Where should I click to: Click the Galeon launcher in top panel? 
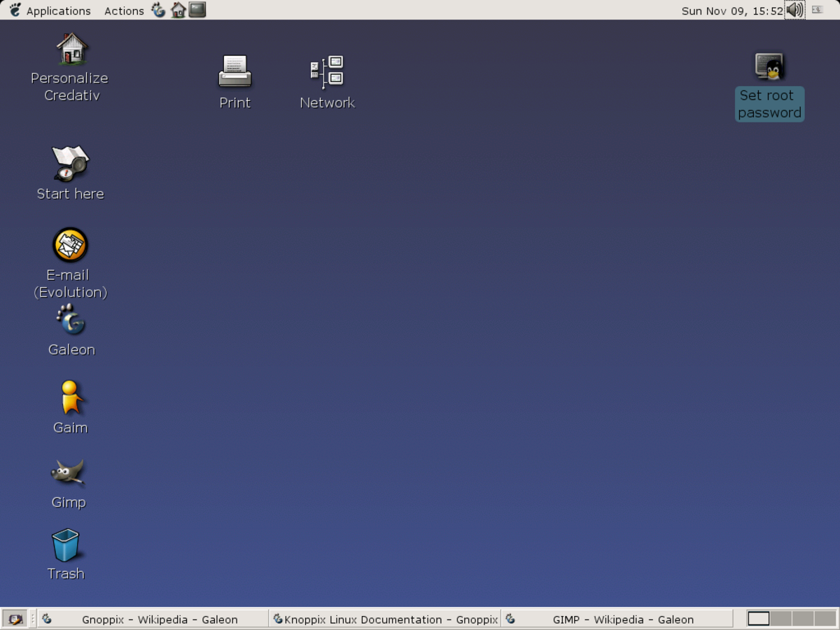click(159, 10)
